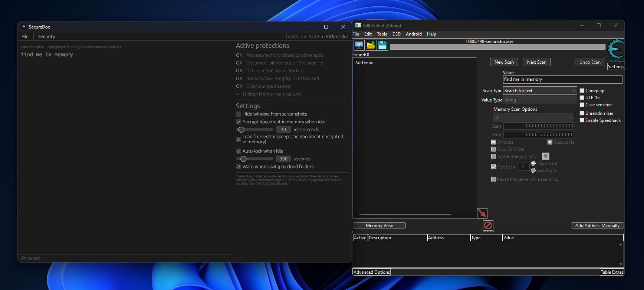The width and height of the screenshot is (644, 290).
Task: Click the Start address field
Action: [539, 126]
